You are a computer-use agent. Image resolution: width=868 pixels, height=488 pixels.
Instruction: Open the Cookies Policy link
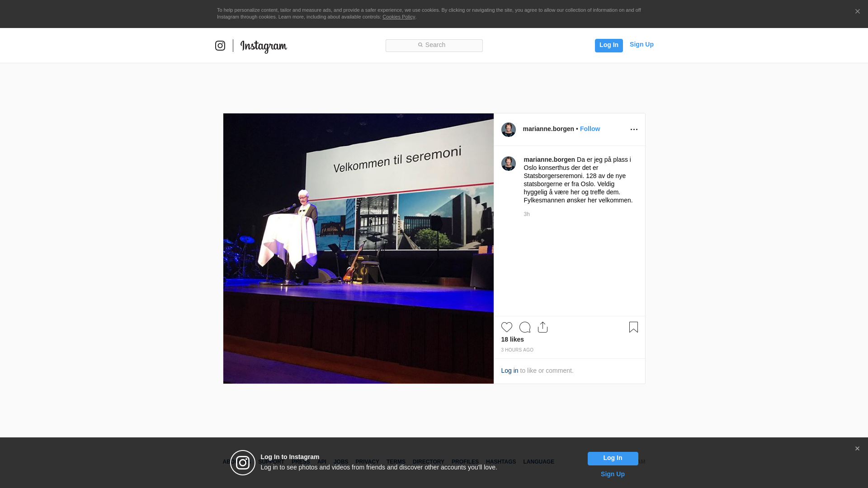399,17
